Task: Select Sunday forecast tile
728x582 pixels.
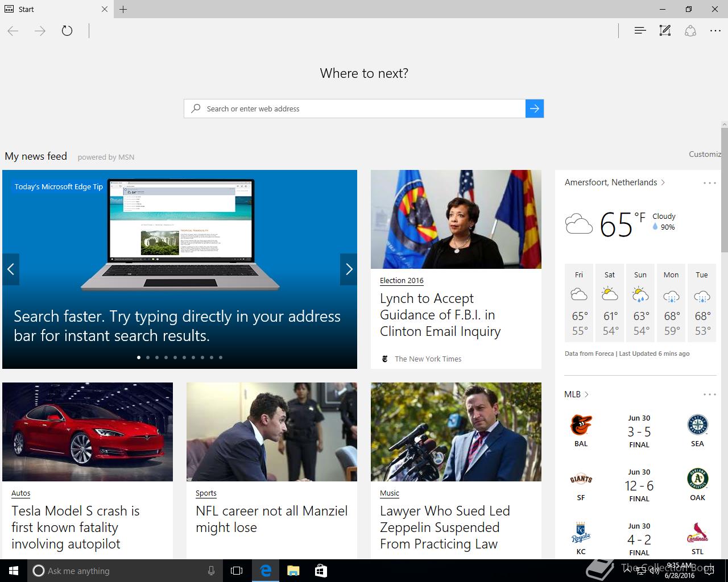Action: pos(640,303)
